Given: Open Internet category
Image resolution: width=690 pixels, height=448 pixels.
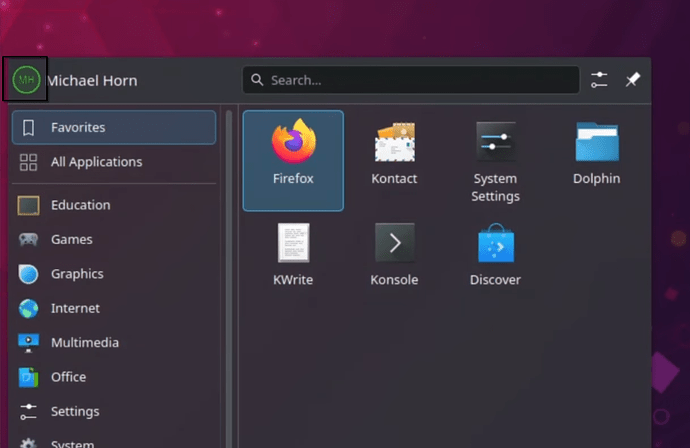Looking at the screenshot, I should pos(114,308).
